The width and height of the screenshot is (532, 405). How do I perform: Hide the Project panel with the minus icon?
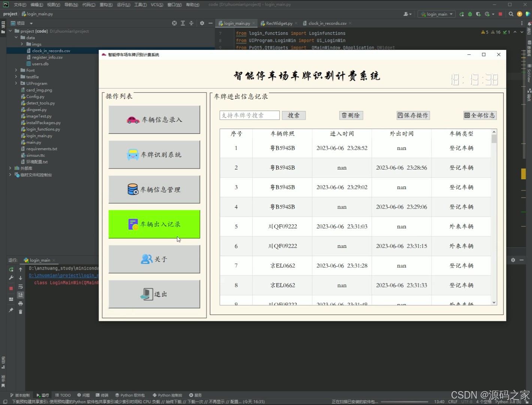tap(211, 23)
